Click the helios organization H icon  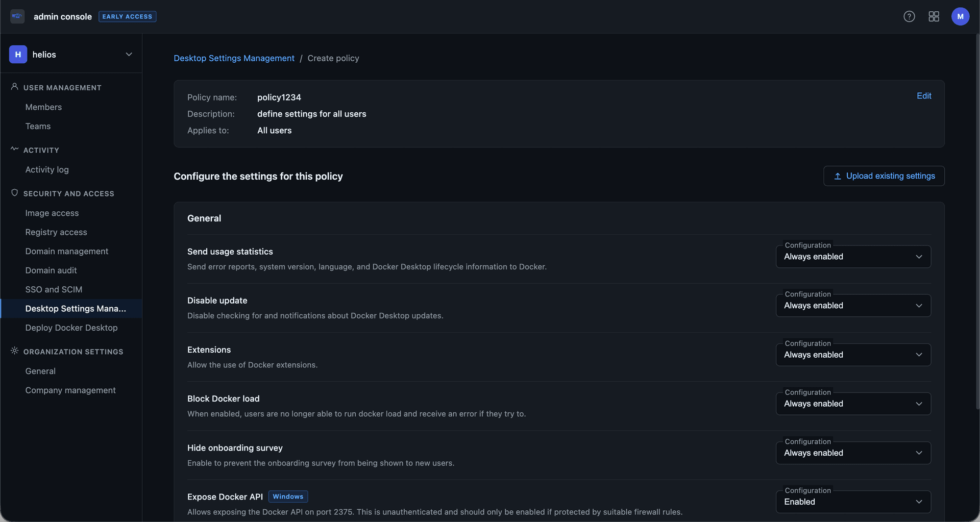click(18, 55)
